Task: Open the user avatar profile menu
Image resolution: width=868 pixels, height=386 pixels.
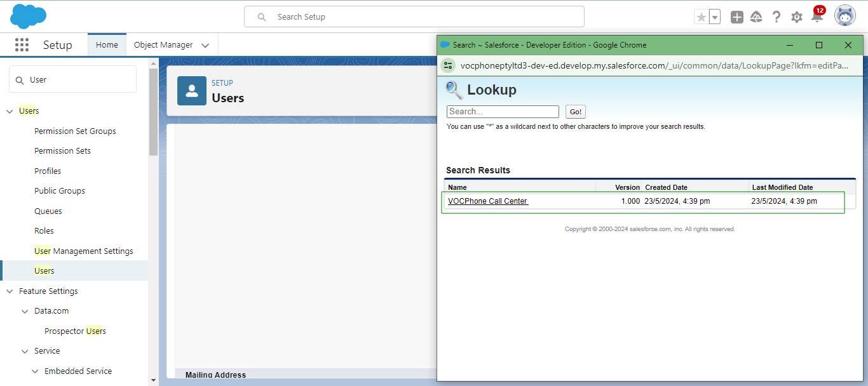Action: (x=844, y=16)
